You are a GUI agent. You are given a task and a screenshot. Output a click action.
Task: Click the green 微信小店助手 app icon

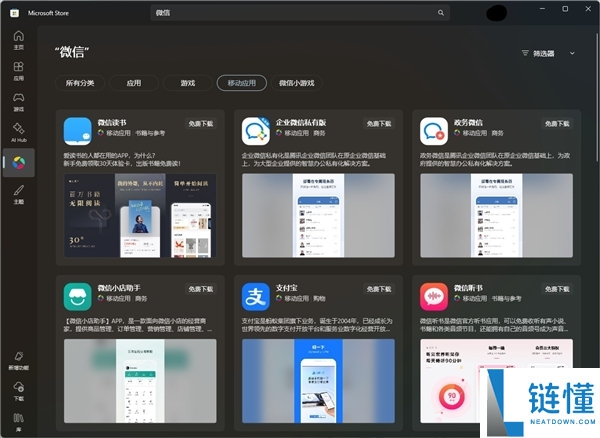78,296
